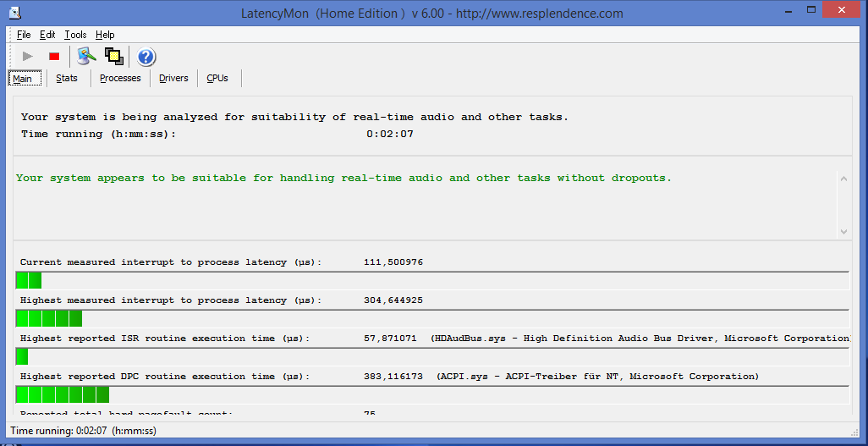The image size is (868, 446).
Task: Open the Edit menu
Action: pyautogui.click(x=47, y=35)
